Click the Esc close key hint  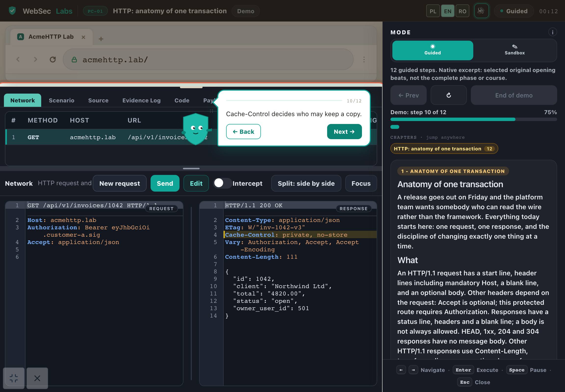pyautogui.click(x=464, y=382)
